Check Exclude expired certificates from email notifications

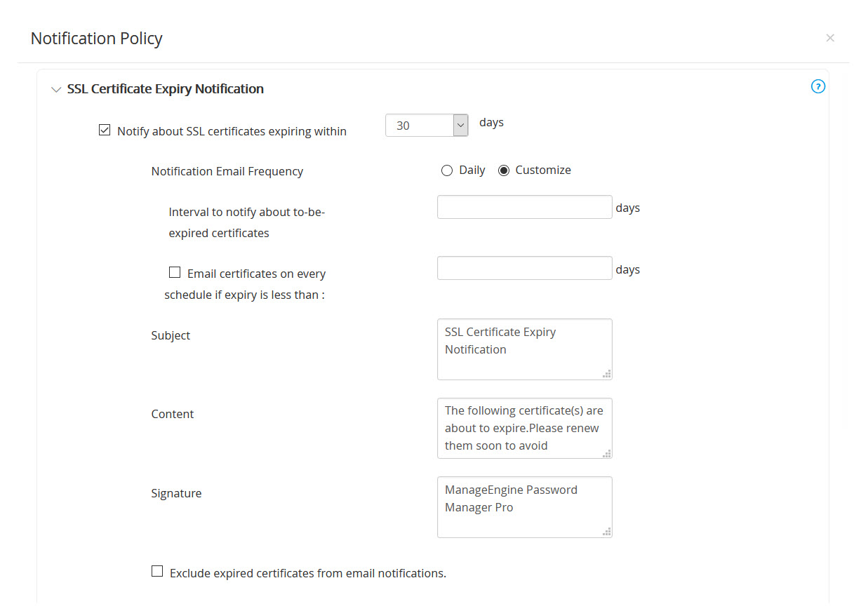157,572
